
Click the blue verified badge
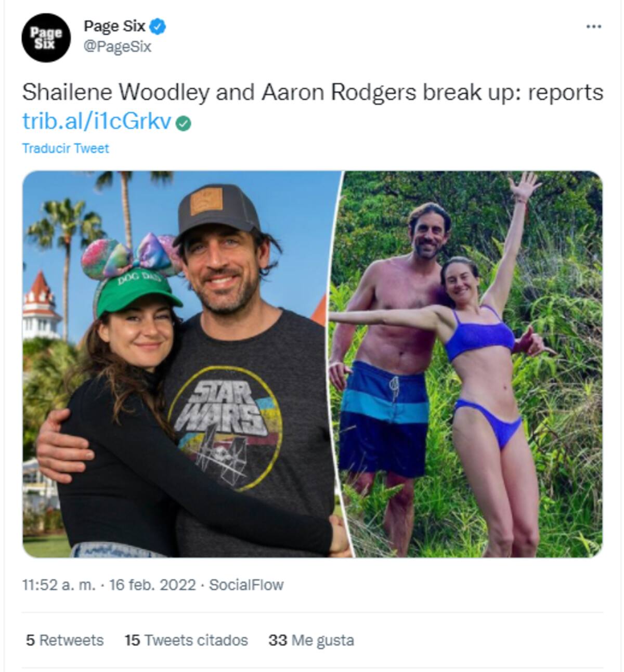[158, 26]
